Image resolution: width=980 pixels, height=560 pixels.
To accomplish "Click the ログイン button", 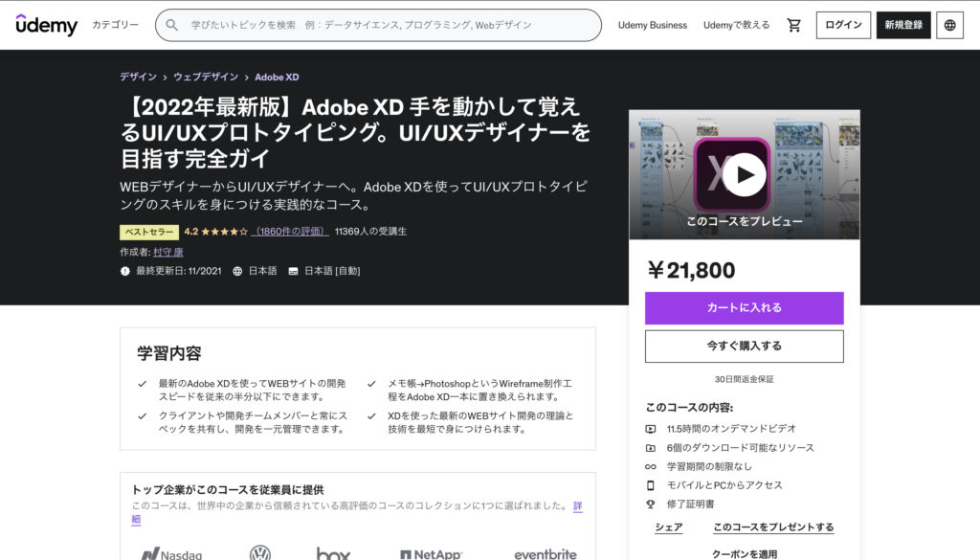I will [x=843, y=25].
